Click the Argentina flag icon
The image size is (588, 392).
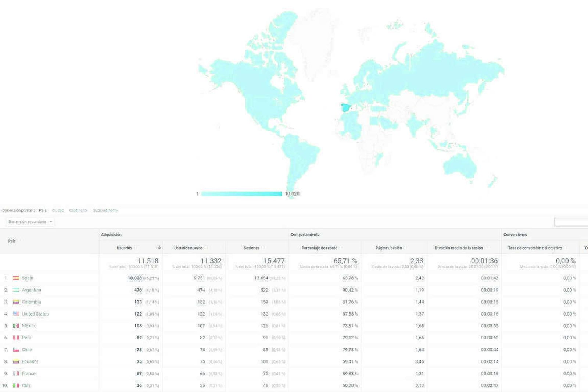pyautogui.click(x=15, y=290)
